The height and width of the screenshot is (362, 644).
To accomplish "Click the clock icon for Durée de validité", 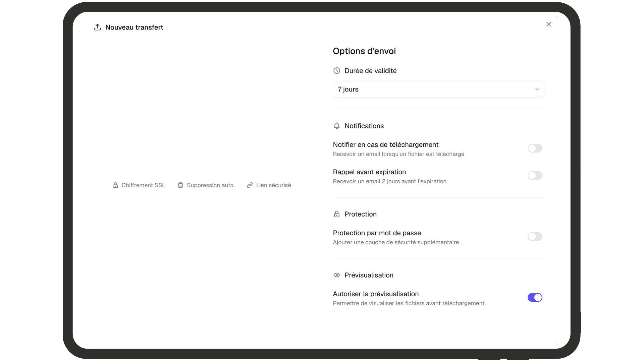I will (337, 71).
